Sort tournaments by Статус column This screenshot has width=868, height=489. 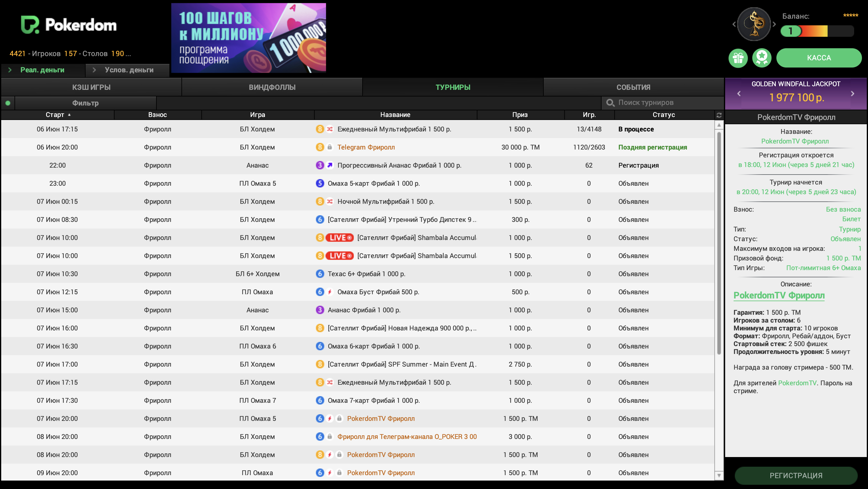coord(664,115)
